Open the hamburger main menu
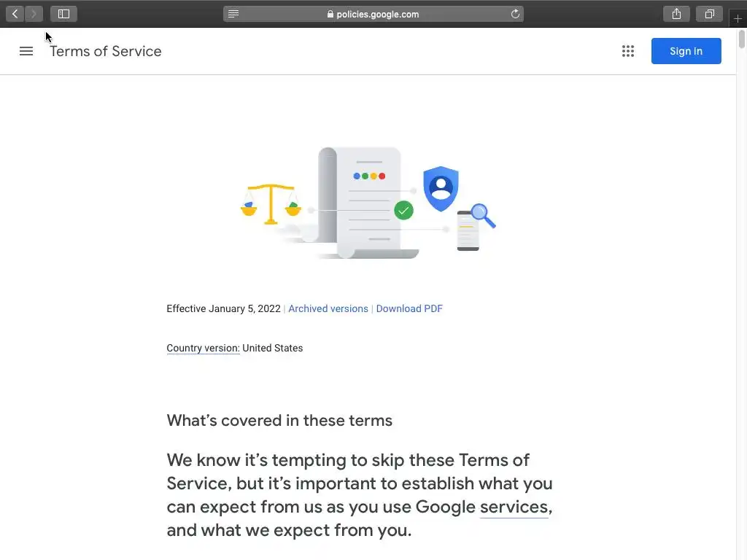 26,51
